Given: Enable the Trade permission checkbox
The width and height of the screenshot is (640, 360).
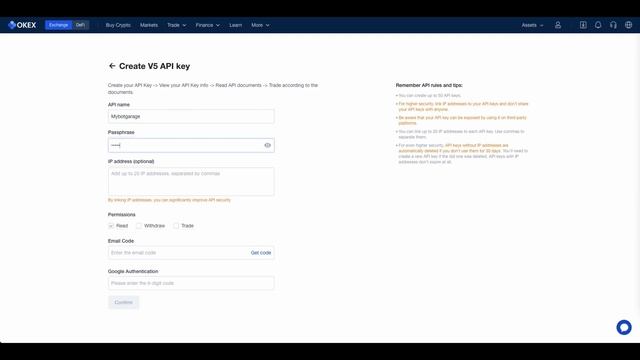Looking at the screenshot, I should 176,226.
